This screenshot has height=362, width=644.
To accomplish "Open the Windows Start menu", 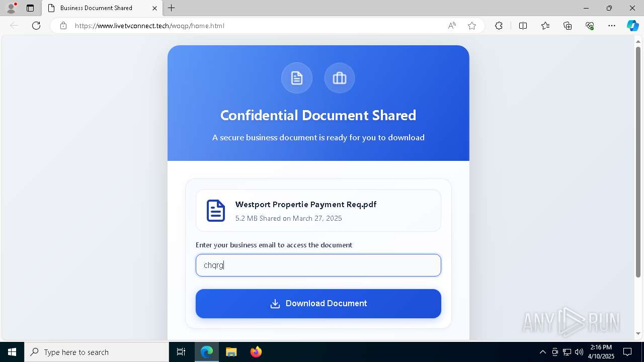I will pyautogui.click(x=12, y=352).
